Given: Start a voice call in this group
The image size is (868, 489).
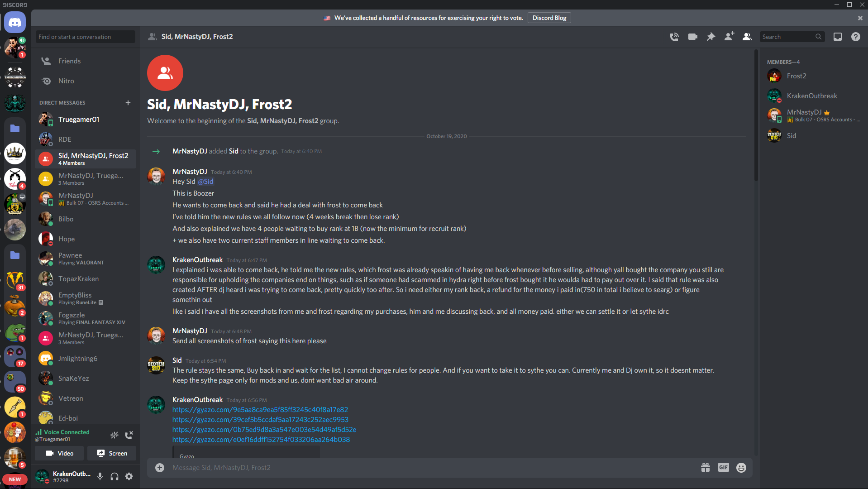Looking at the screenshot, I should click(x=674, y=37).
